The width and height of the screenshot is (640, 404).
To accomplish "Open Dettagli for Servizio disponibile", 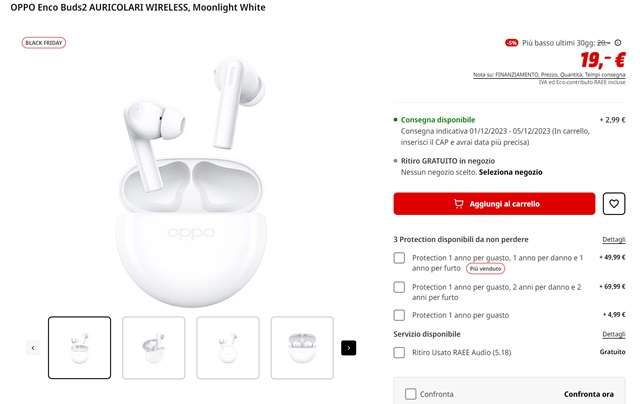I will coord(613,334).
